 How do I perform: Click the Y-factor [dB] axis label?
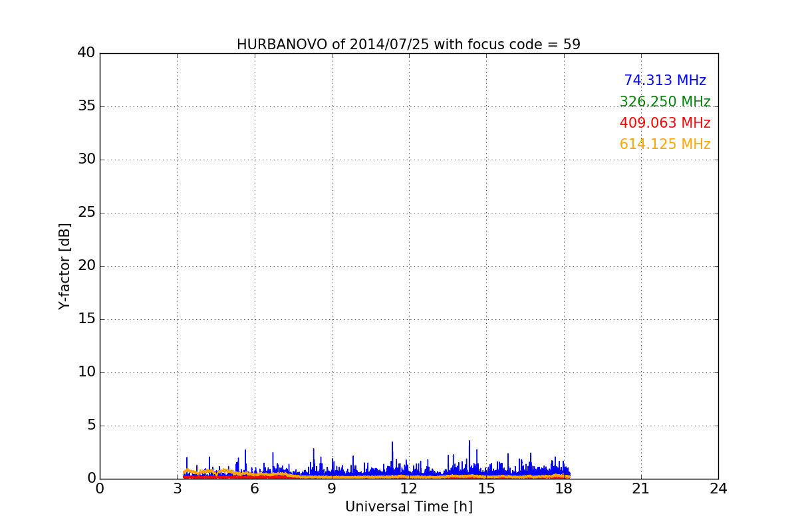pos(65,266)
